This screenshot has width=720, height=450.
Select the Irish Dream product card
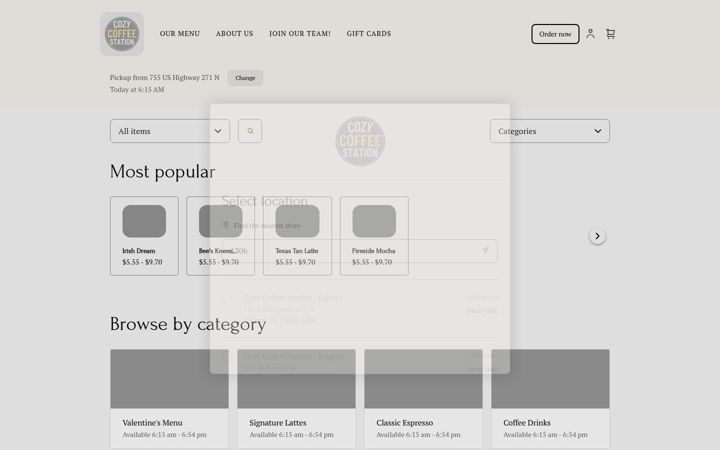tap(144, 236)
